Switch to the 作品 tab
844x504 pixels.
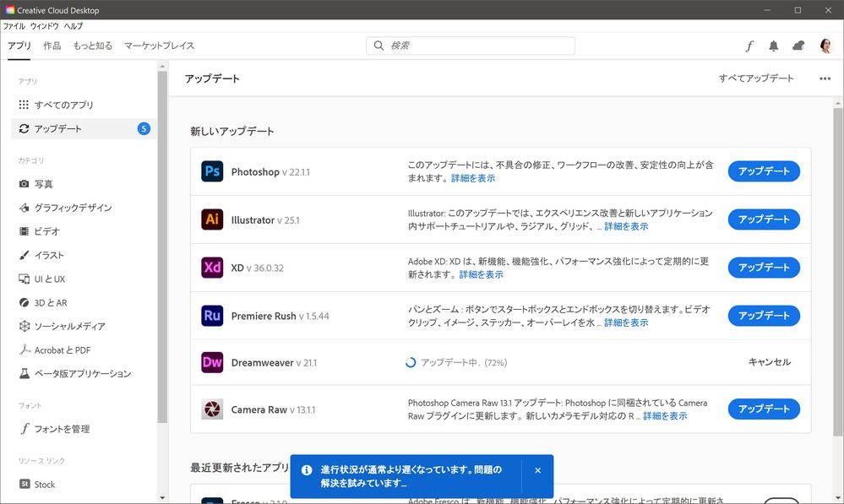pyautogui.click(x=52, y=46)
